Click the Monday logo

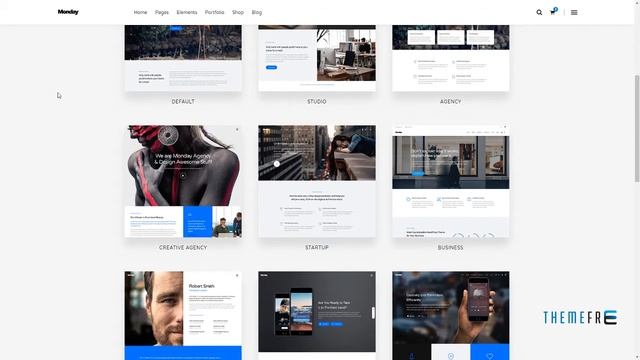coord(68,12)
